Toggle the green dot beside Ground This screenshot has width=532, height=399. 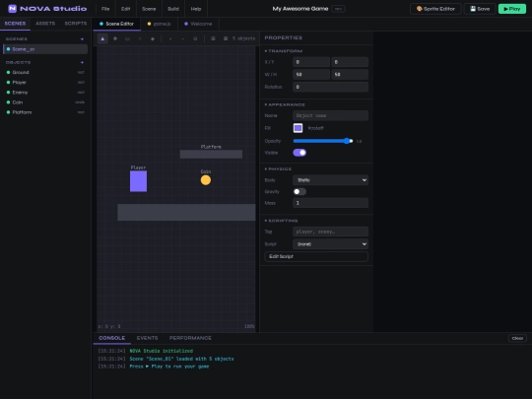8,72
